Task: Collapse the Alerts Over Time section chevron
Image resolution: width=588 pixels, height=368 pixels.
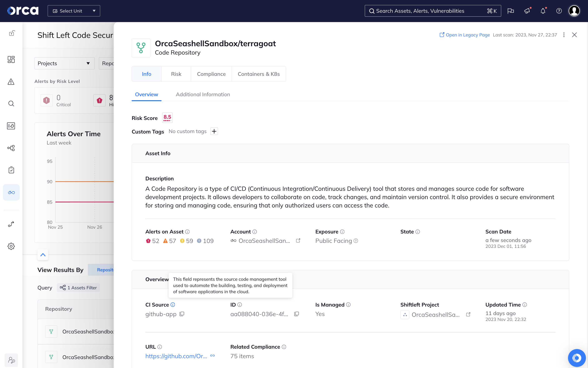Action: (43, 255)
